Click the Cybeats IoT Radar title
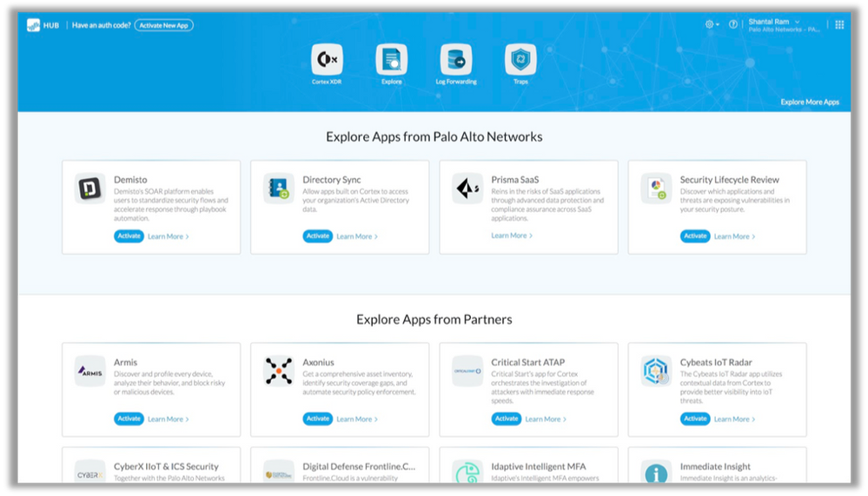This screenshot has height=496, width=868. 716,362
